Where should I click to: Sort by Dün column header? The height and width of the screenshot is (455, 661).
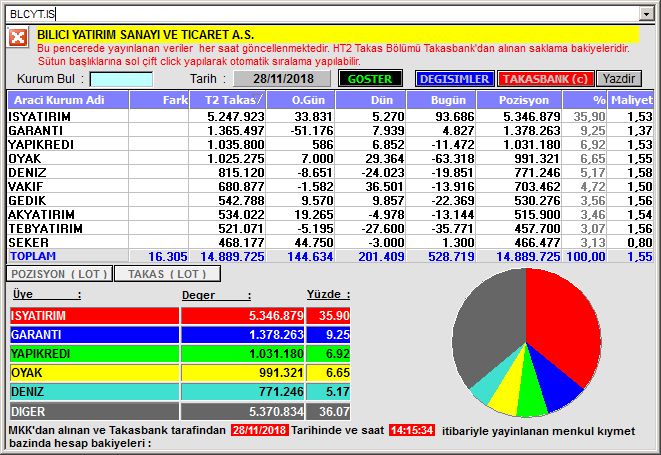(370, 100)
